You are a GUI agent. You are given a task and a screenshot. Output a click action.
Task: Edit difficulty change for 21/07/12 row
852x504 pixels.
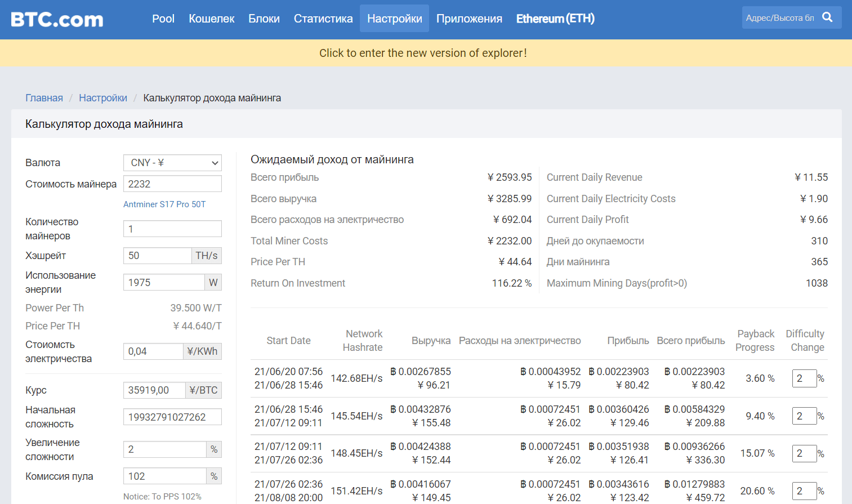(x=804, y=453)
